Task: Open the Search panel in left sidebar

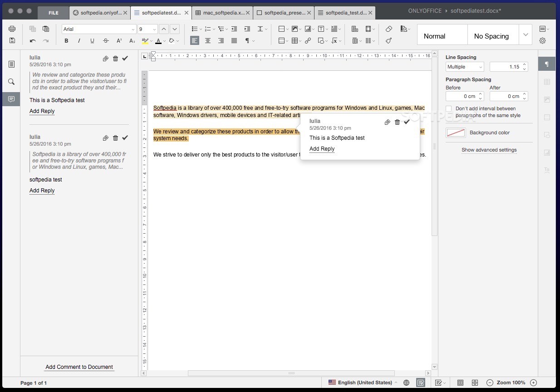Action: click(11, 82)
